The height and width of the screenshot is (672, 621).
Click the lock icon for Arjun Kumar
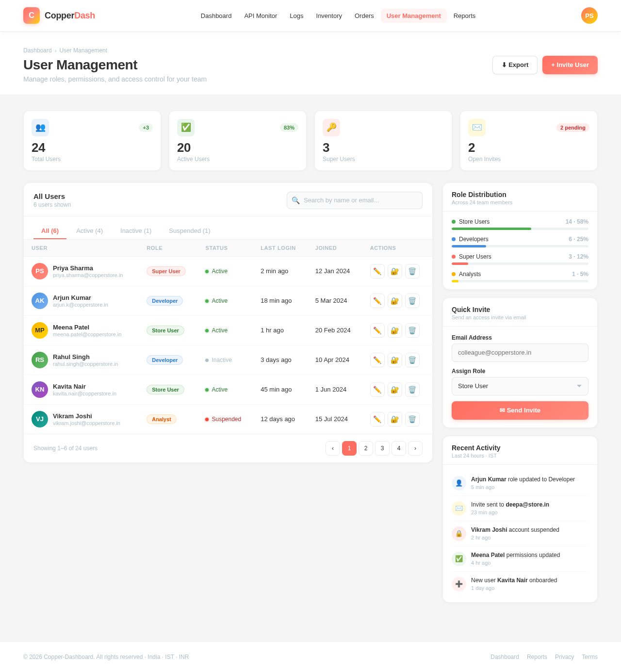point(394,301)
